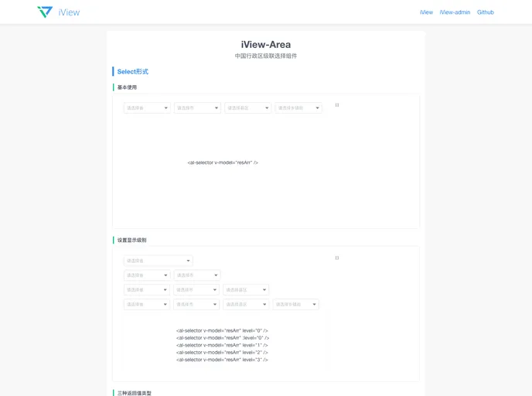Screen dimensions: 532x396
Task: Click the 基本使用 subsection heading
Action: pos(127,87)
